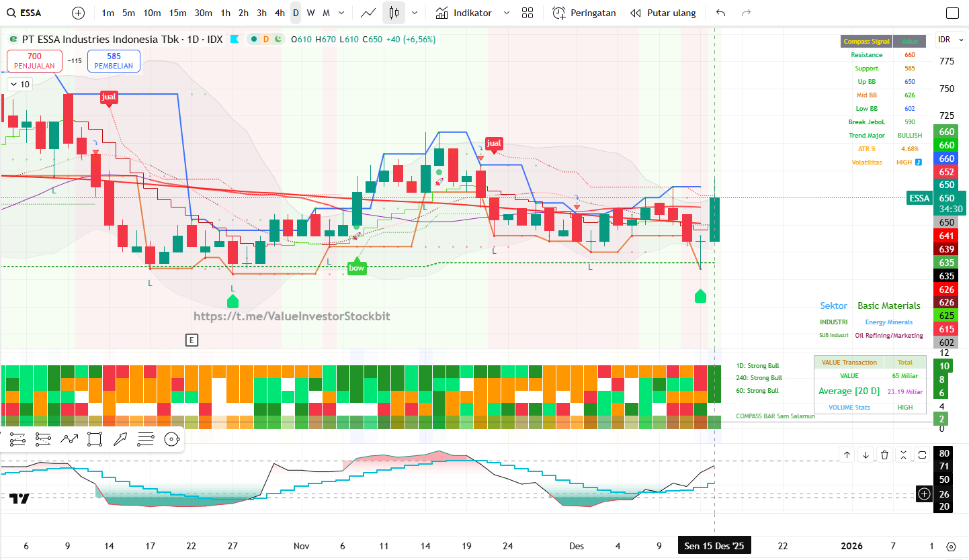Click the Trend Major BULLISH value
The height and width of the screenshot is (560, 969).
tap(910, 136)
